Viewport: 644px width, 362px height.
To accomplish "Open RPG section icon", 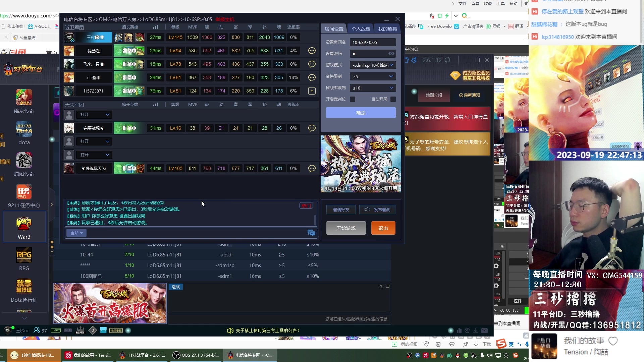I will (x=24, y=259).
